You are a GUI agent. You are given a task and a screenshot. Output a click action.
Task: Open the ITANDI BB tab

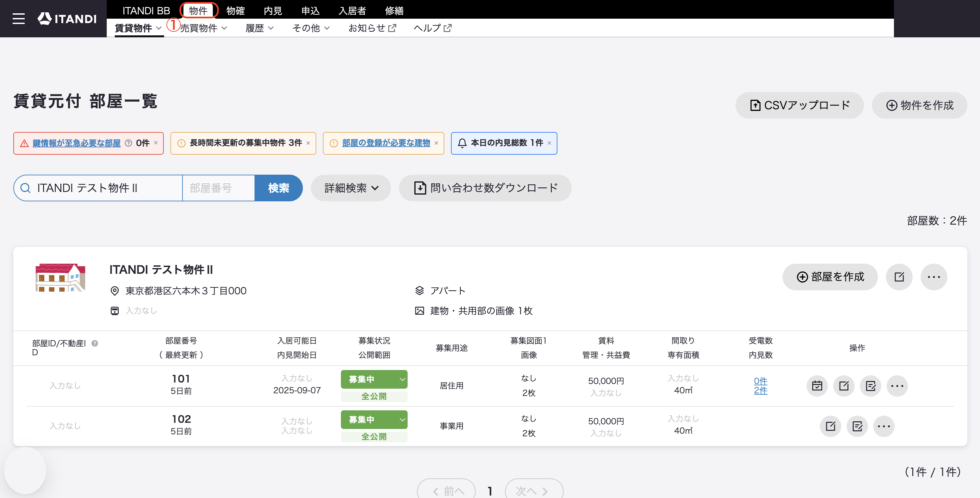146,10
